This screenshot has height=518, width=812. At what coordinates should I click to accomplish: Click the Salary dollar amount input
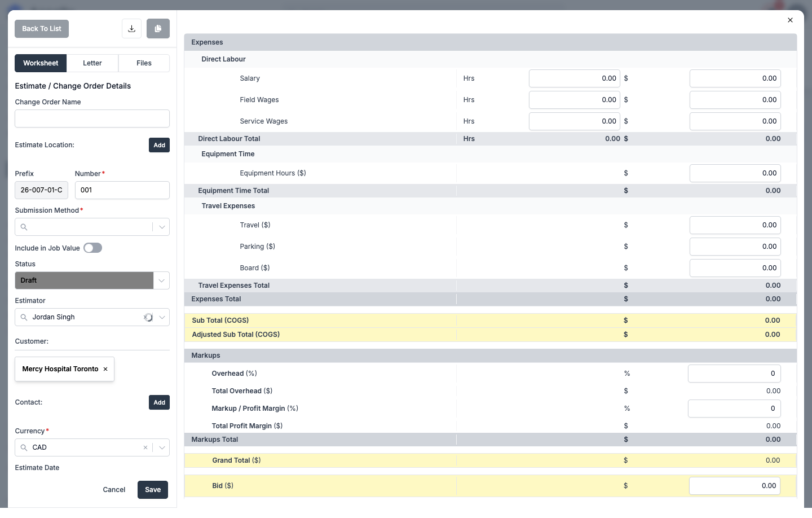tap(735, 78)
